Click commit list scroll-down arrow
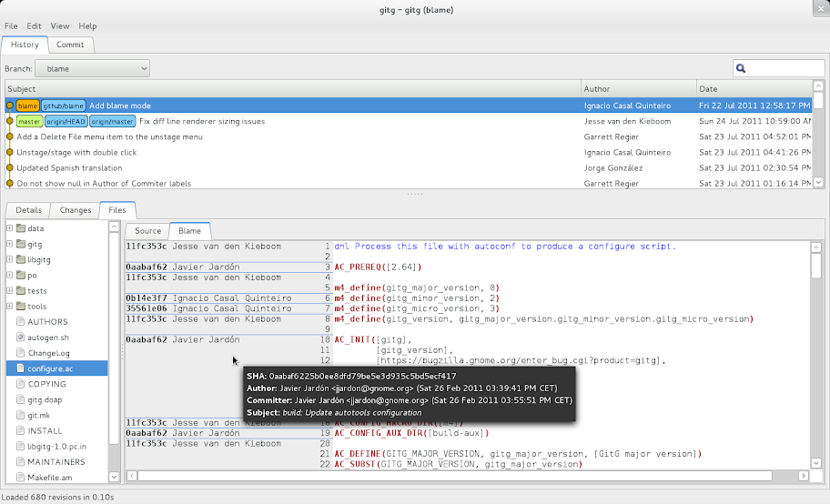 pyautogui.click(x=818, y=182)
